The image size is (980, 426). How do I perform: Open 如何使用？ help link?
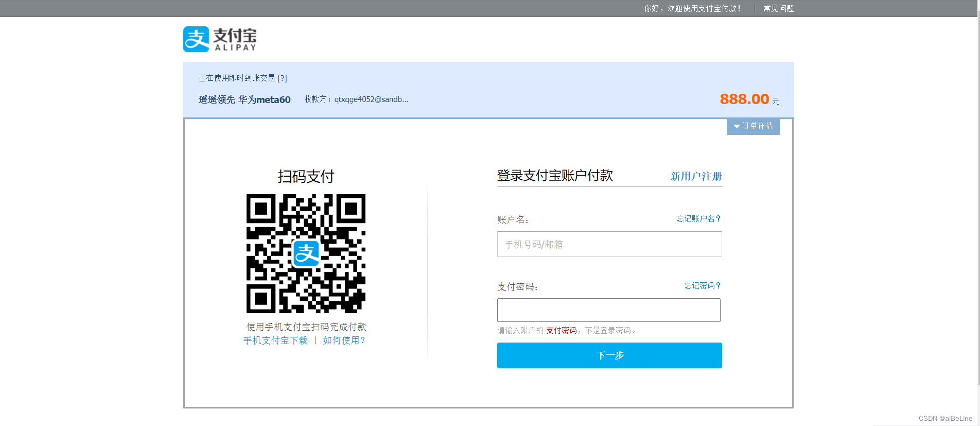(344, 340)
